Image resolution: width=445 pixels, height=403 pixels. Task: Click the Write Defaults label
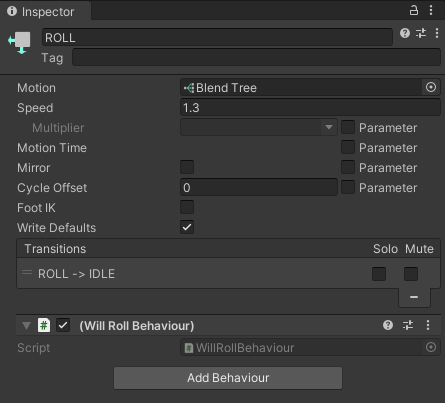[x=57, y=228]
